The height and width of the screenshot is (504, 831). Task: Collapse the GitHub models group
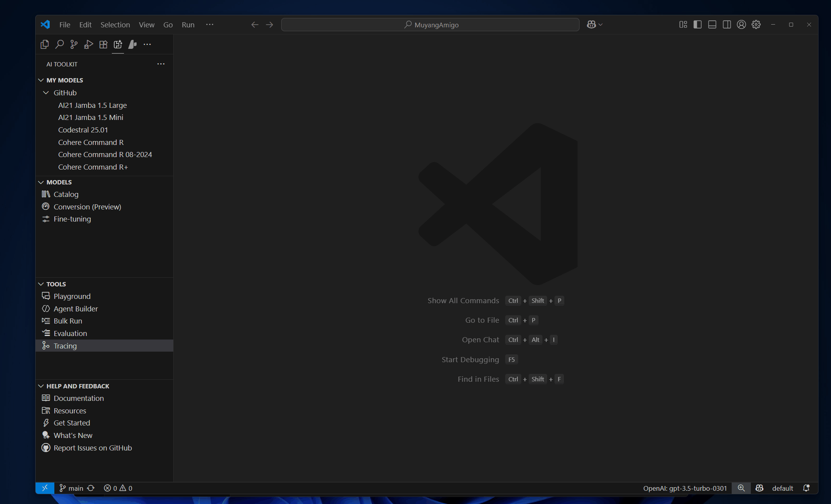pyautogui.click(x=104, y=93)
